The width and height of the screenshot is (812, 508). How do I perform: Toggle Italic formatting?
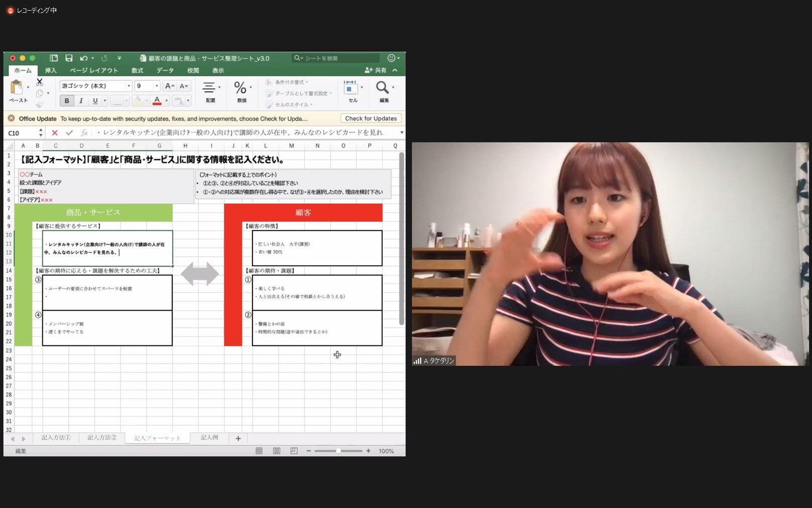tap(81, 101)
